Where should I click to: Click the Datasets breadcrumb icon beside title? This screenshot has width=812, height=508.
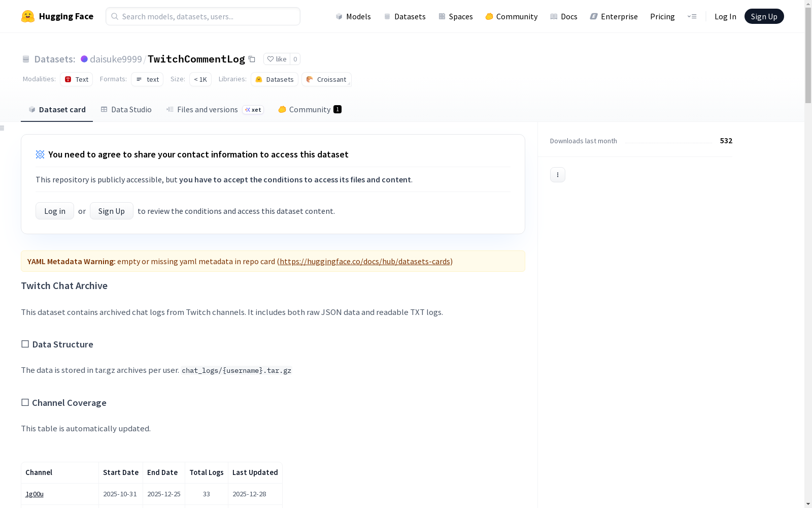26,59
